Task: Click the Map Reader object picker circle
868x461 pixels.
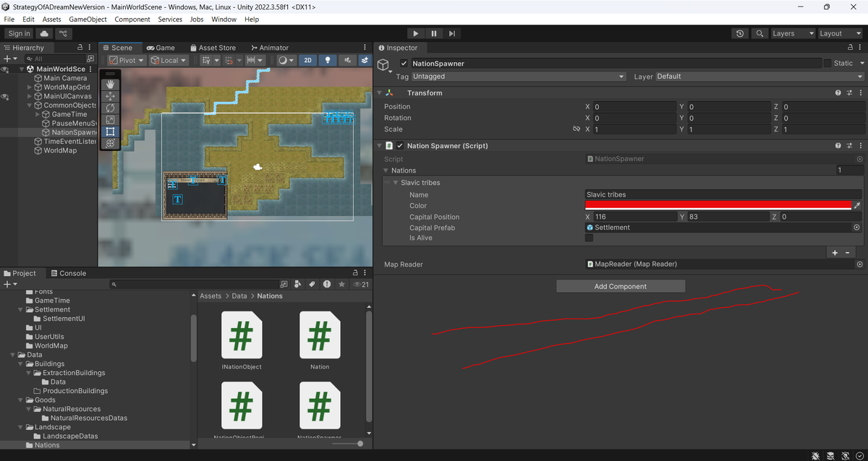Action: click(x=860, y=264)
